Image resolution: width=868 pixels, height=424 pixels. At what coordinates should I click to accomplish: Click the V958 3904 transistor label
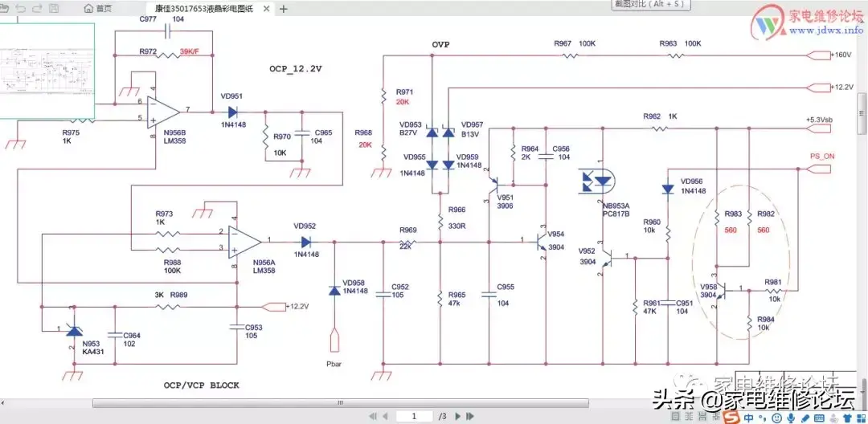[x=709, y=291]
